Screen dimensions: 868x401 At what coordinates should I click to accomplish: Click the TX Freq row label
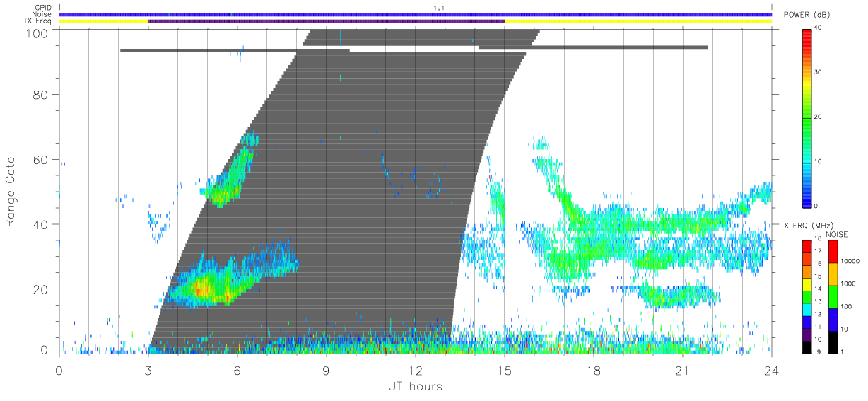click(x=39, y=21)
